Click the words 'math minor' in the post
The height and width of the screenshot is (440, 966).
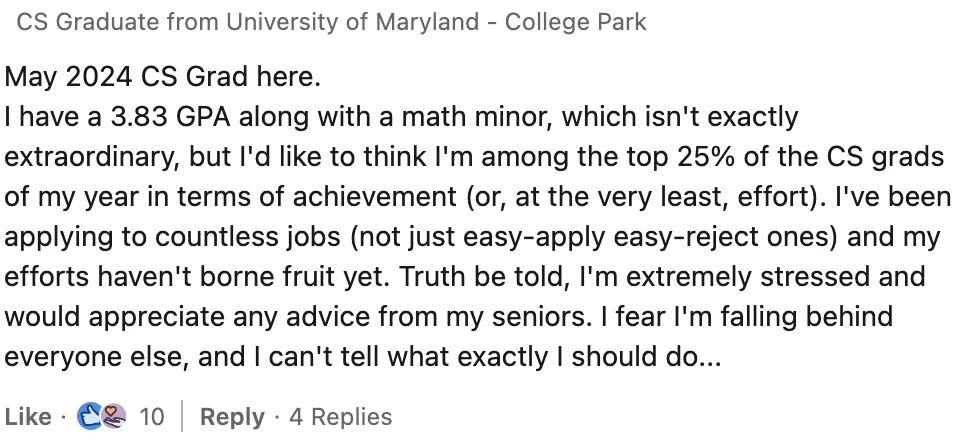pos(473,117)
